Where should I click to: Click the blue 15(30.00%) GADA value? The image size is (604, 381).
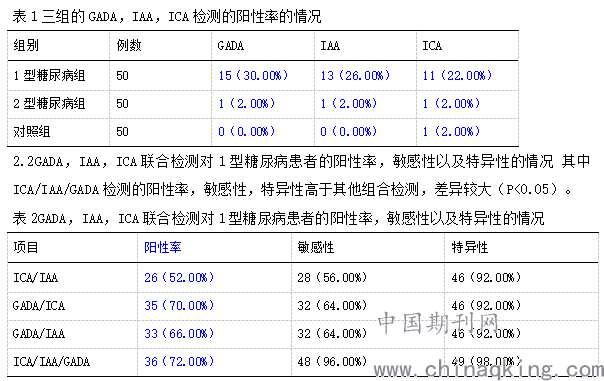tap(253, 75)
